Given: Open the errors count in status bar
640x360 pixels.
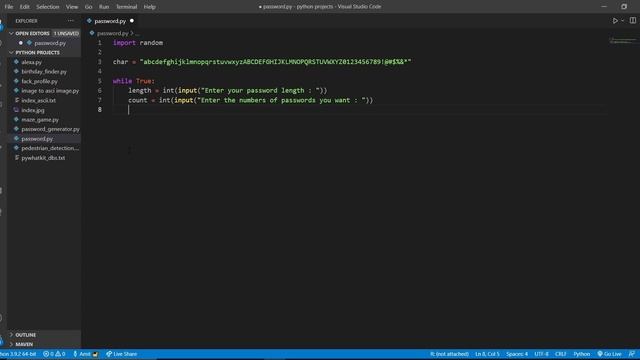Looking at the screenshot, I should pos(49,354).
